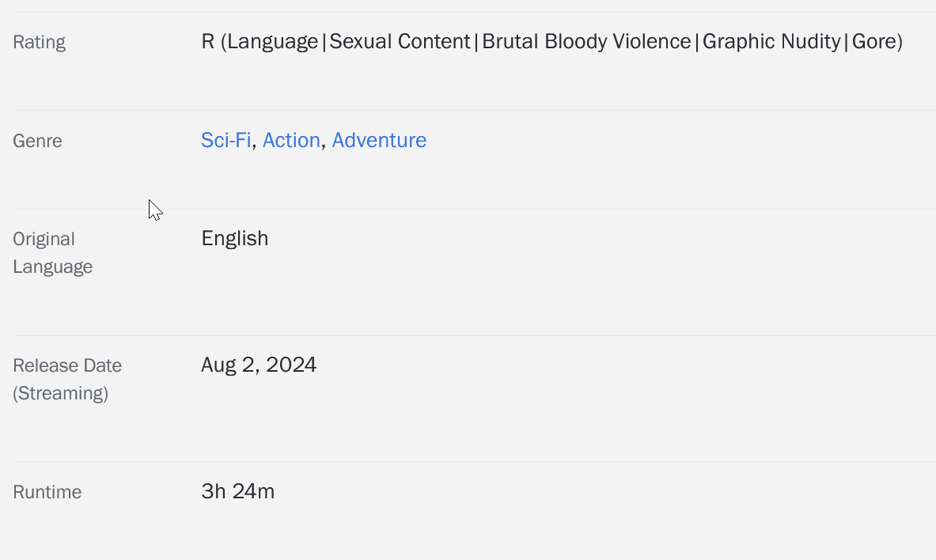Select the "Sexual Content" rating descriptor

tap(400, 42)
